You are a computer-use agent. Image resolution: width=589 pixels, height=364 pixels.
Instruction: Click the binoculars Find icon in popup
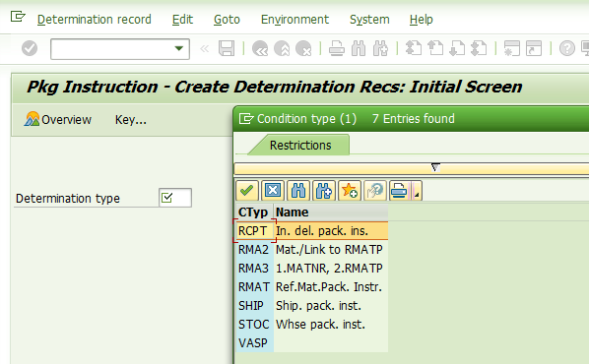298,191
